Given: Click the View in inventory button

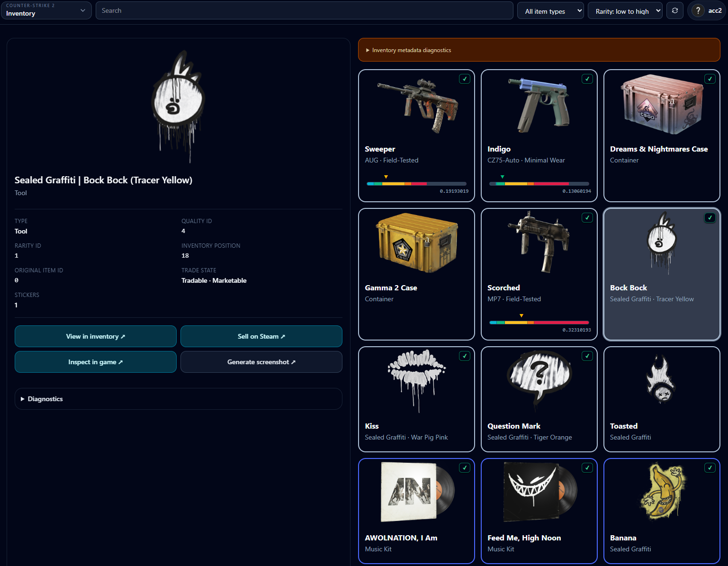Looking at the screenshot, I should click(96, 336).
